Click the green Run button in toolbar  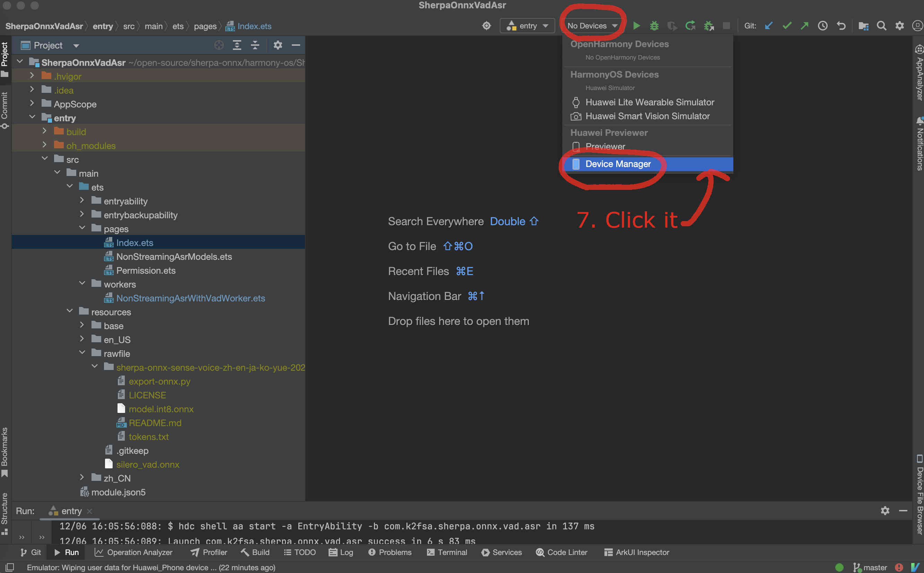[x=637, y=26]
